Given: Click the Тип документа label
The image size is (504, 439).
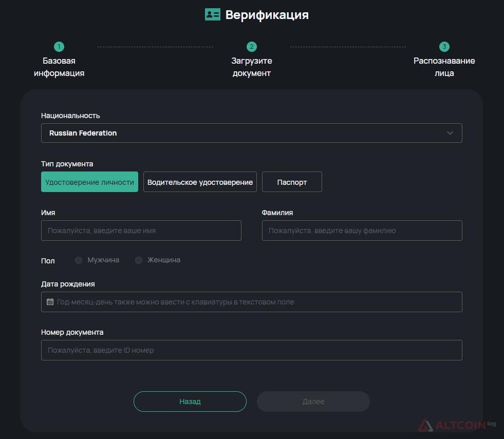Looking at the screenshot, I should [x=67, y=164].
